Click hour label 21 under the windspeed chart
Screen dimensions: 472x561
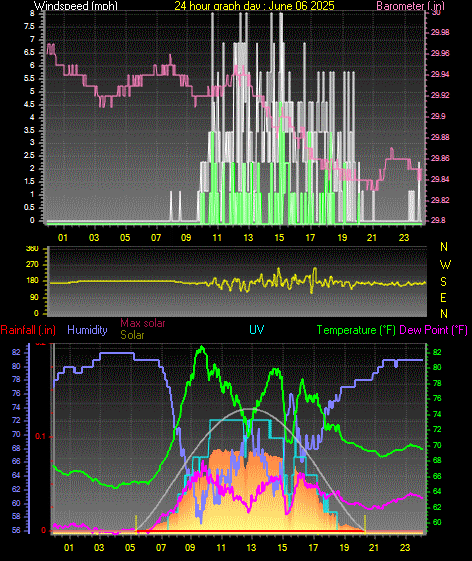(x=372, y=238)
